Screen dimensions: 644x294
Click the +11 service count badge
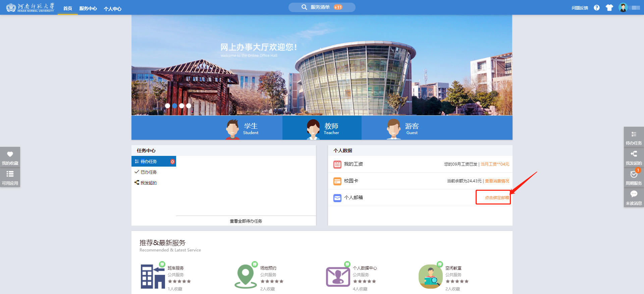(x=338, y=7)
